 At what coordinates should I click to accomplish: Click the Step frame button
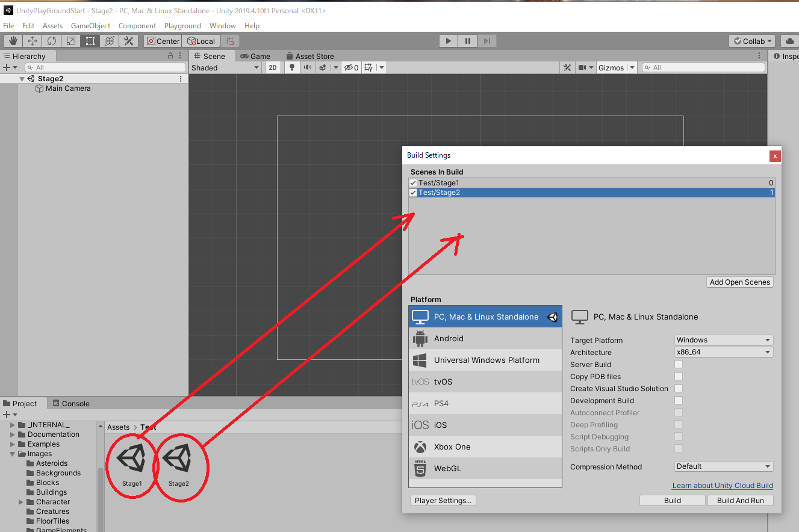point(488,41)
